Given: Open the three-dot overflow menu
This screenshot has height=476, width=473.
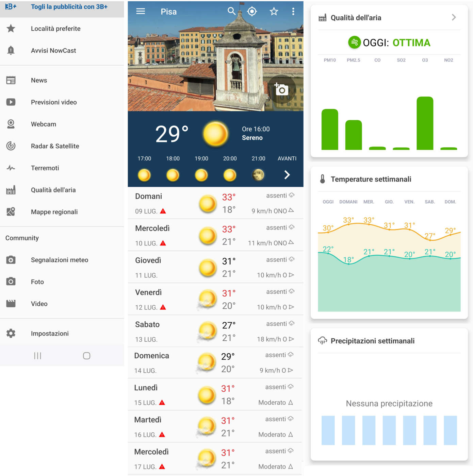Looking at the screenshot, I should coord(293,11).
